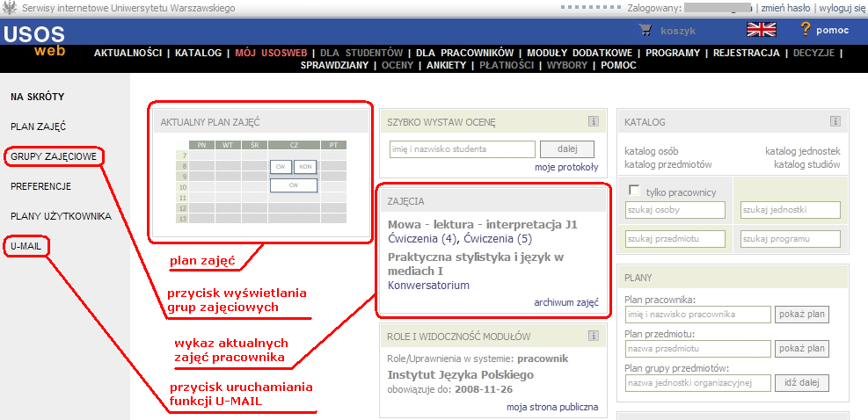
Task: Open the ANKIETY menu item
Action: click(446, 65)
